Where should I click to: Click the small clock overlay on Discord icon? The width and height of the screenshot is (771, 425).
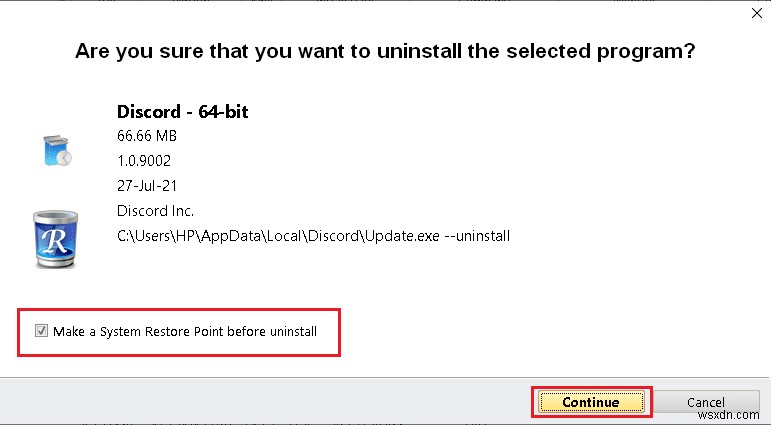tap(64, 156)
